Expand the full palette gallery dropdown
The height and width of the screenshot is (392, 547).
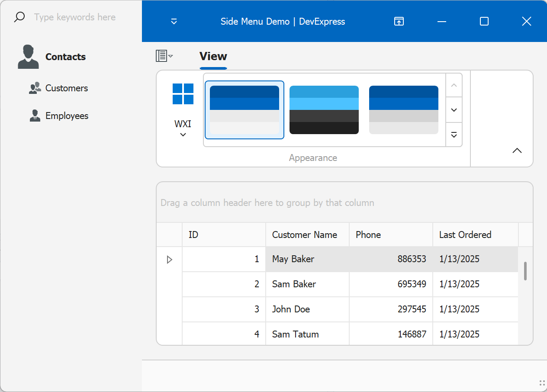pyautogui.click(x=454, y=135)
